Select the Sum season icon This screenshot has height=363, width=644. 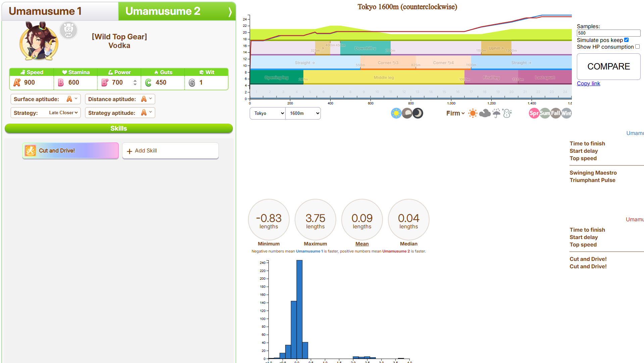(545, 113)
